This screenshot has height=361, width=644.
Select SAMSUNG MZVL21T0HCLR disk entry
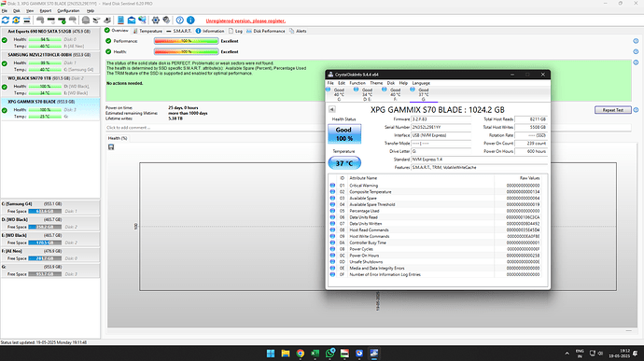click(x=50, y=62)
